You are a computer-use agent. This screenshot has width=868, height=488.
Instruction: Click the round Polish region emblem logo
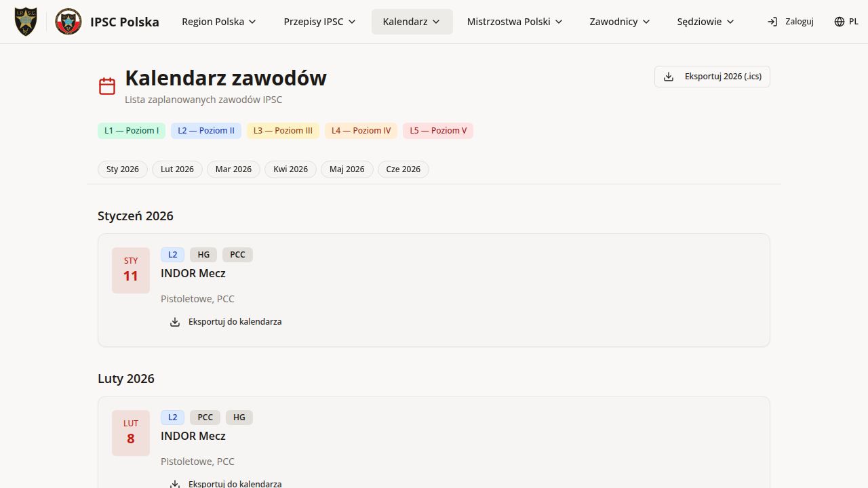tap(68, 22)
